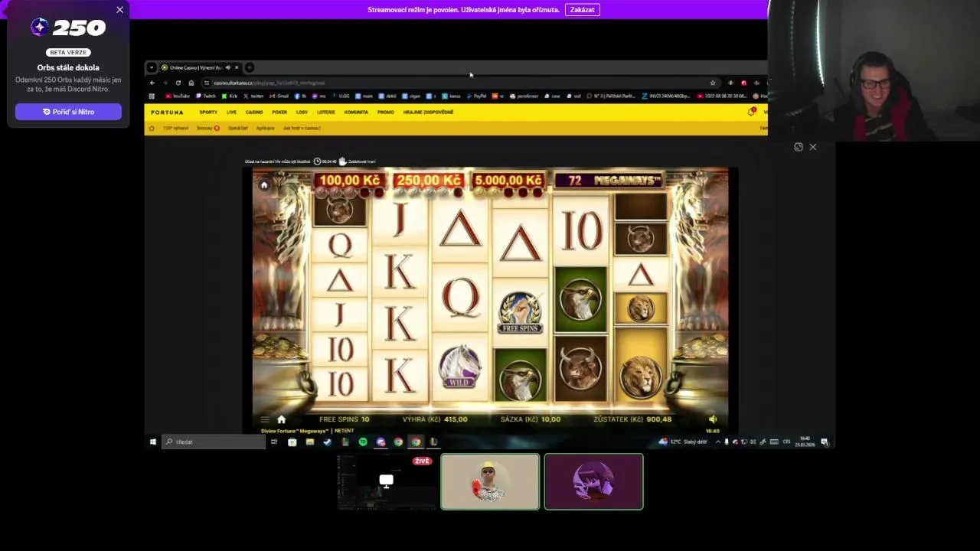Image resolution: width=980 pixels, height=551 pixels.
Task: Open 'Jak hrát v casinu?' link
Action: (x=302, y=129)
